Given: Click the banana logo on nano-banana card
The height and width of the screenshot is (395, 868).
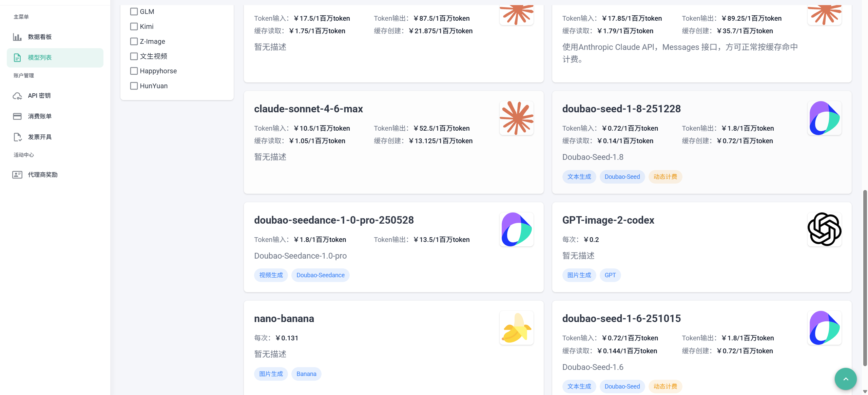Looking at the screenshot, I should click(x=516, y=328).
